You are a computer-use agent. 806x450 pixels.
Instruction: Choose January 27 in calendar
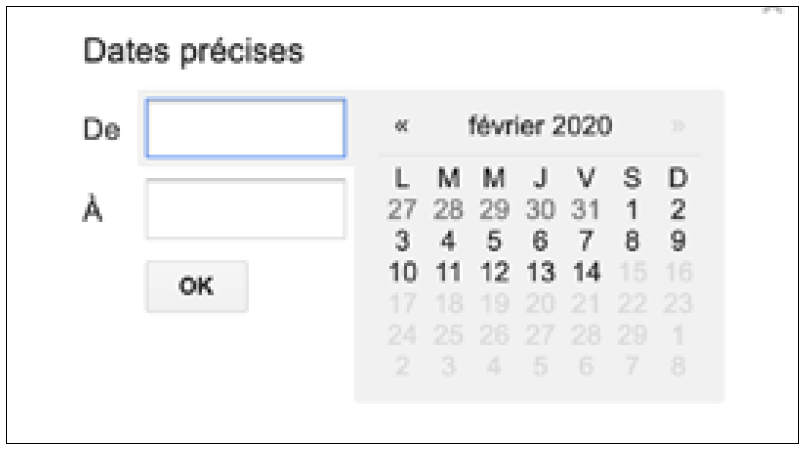tap(402, 210)
